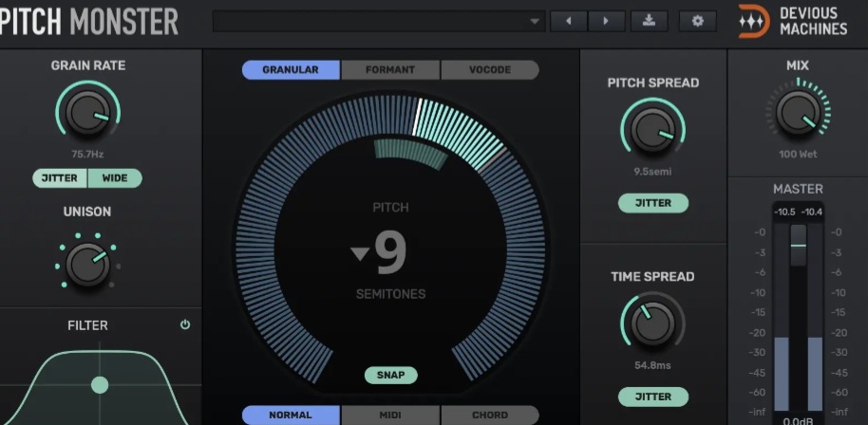Click the 100 Wet mix value
The width and height of the screenshot is (868, 425).
798,155
